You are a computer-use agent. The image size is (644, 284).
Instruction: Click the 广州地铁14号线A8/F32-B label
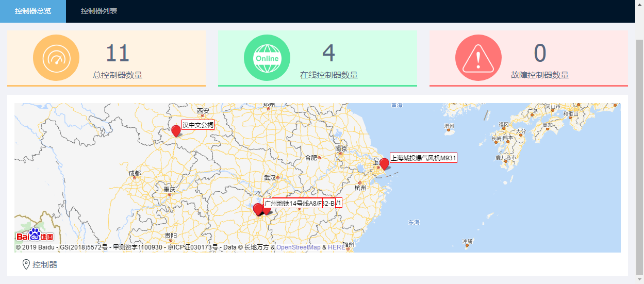(x=299, y=203)
